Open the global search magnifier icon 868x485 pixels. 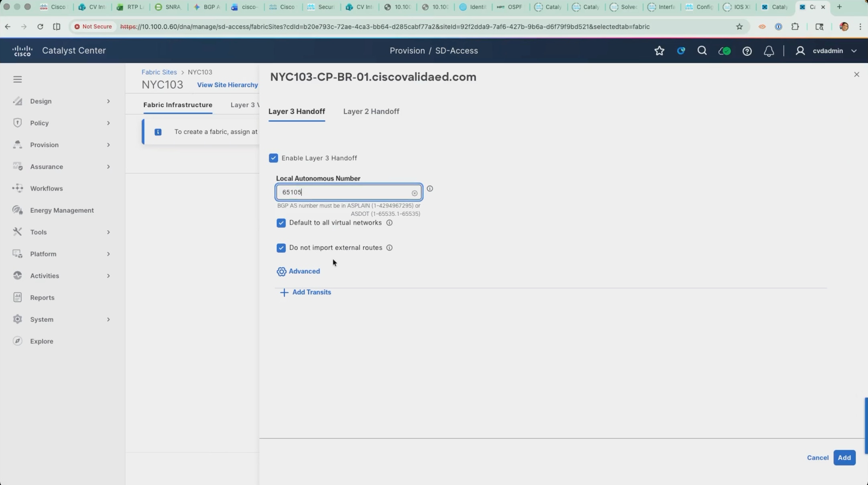click(702, 51)
